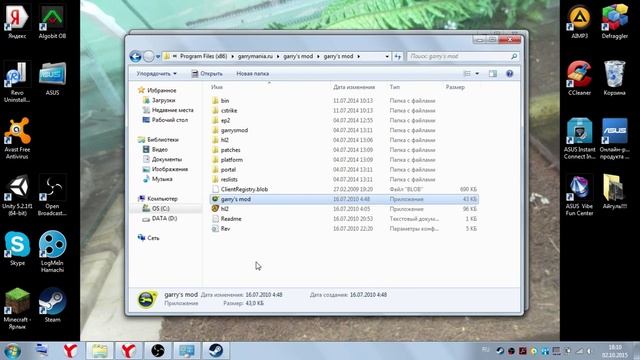Select Библиотеки in navigation pane

[x=158, y=139]
